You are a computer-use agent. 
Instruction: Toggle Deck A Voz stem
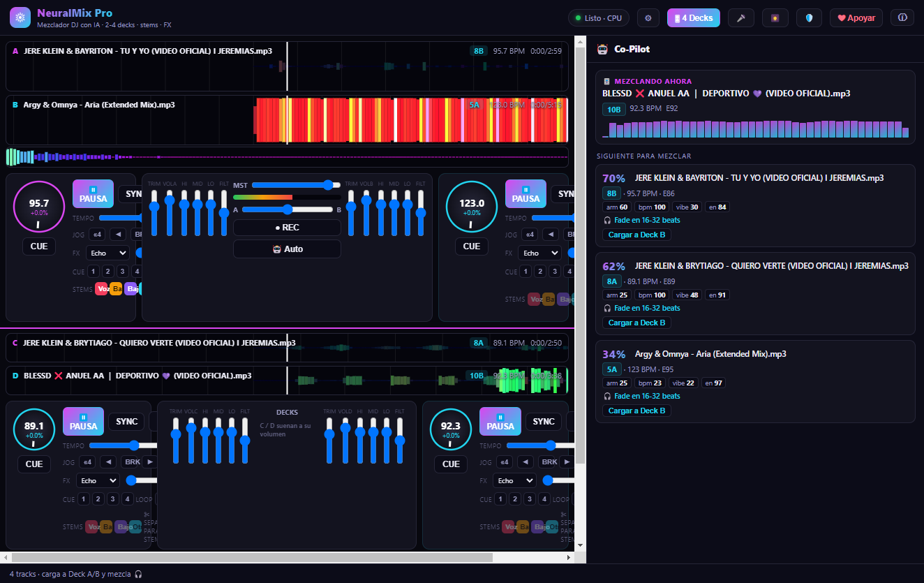click(101, 289)
